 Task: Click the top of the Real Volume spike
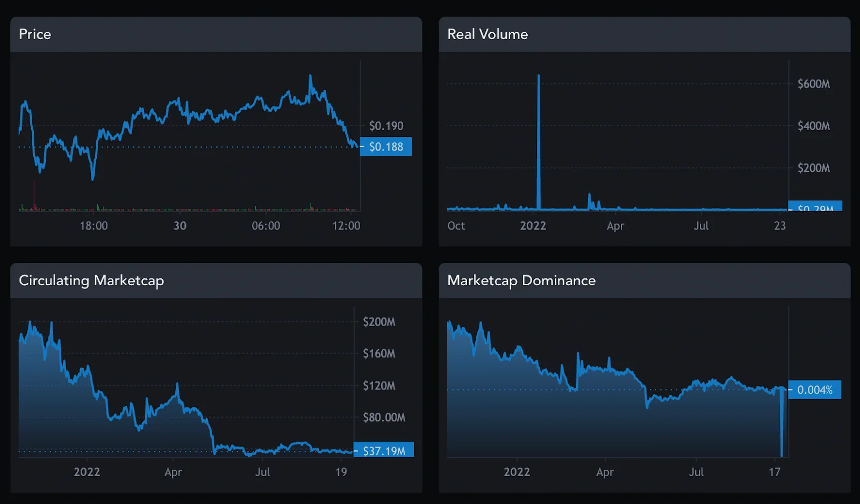[539, 77]
